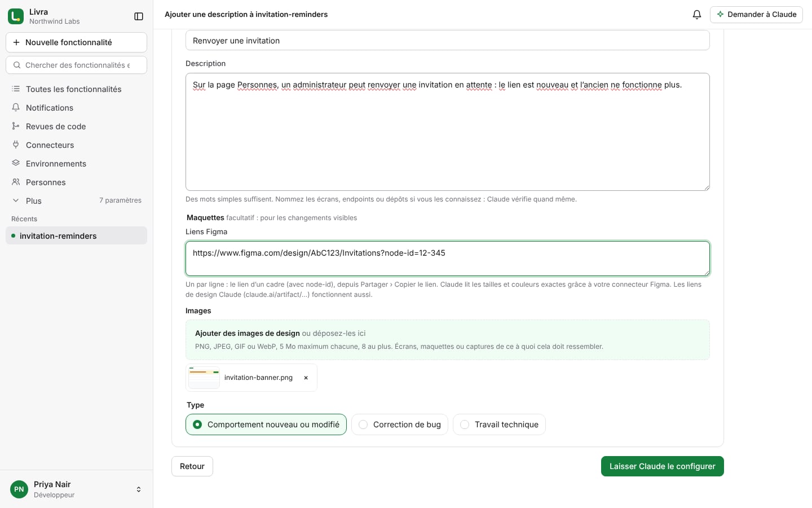Click the Priya Nair avatar
812x508 pixels.
[19, 489]
